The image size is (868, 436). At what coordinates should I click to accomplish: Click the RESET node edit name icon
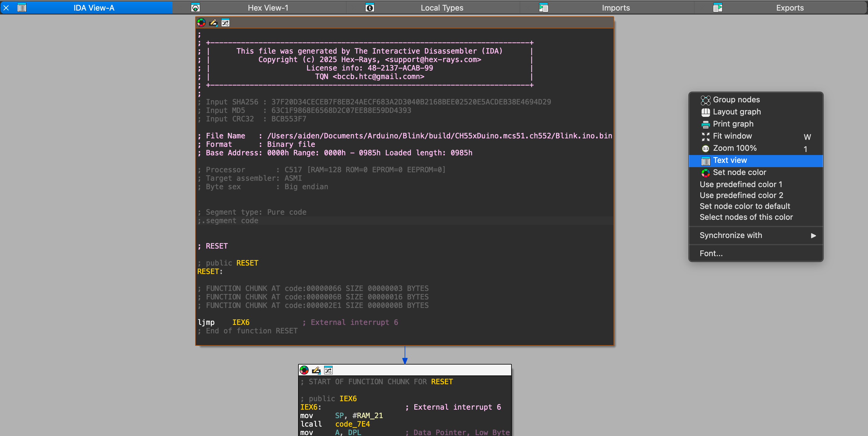(213, 23)
